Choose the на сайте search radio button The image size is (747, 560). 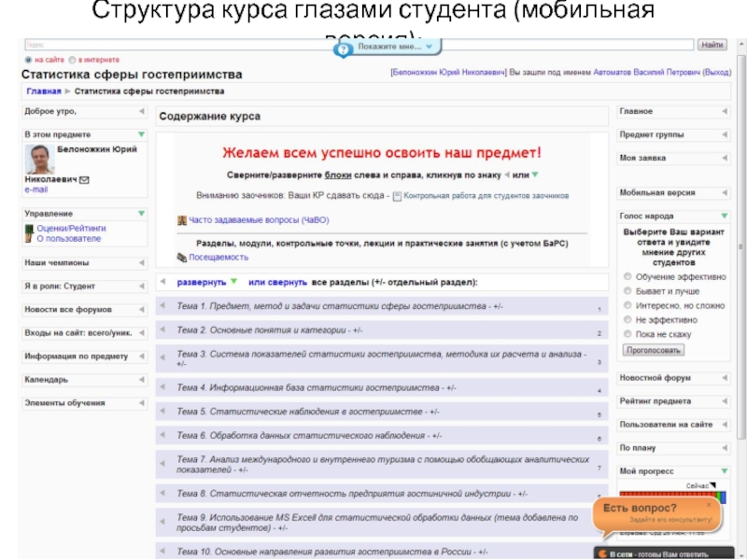click(28, 59)
